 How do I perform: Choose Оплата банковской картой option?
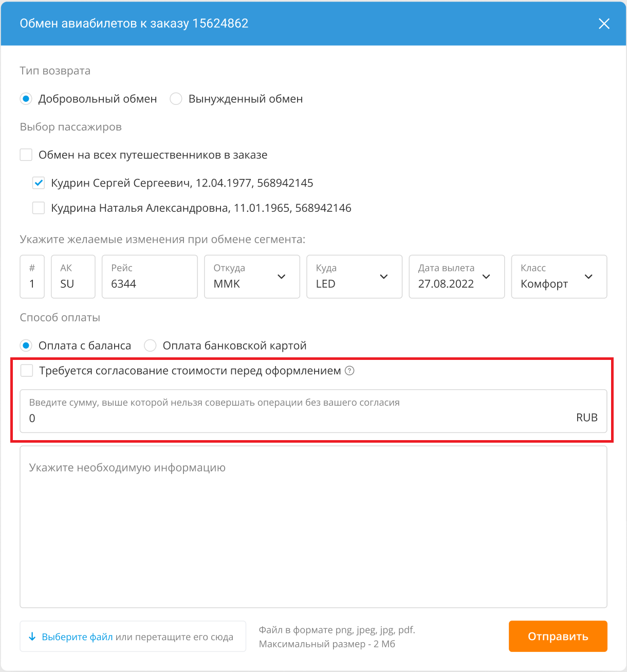click(150, 346)
